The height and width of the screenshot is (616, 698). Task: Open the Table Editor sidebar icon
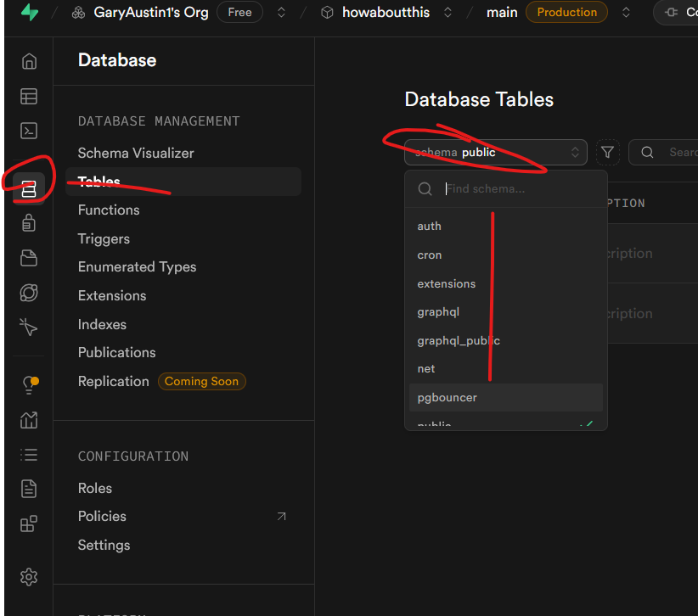click(x=29, y=97)
